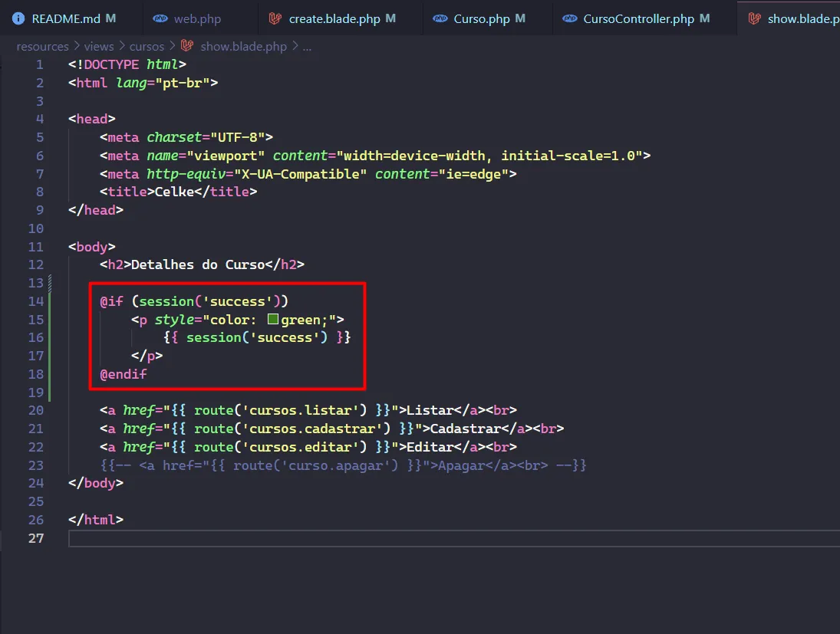Click the PHP icon on the web.php tab

(160, 18)
